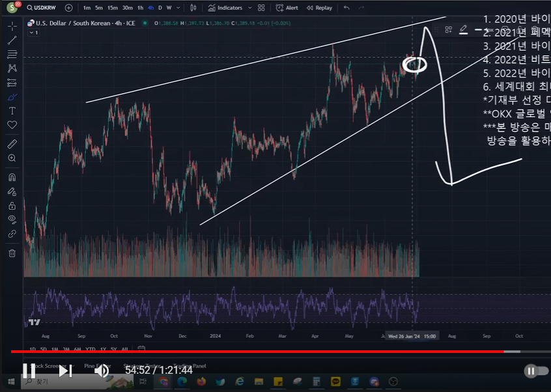This screenshot has height=392, width=551.
Task: Select the Text tool in left toolbar
Action: 12,111
